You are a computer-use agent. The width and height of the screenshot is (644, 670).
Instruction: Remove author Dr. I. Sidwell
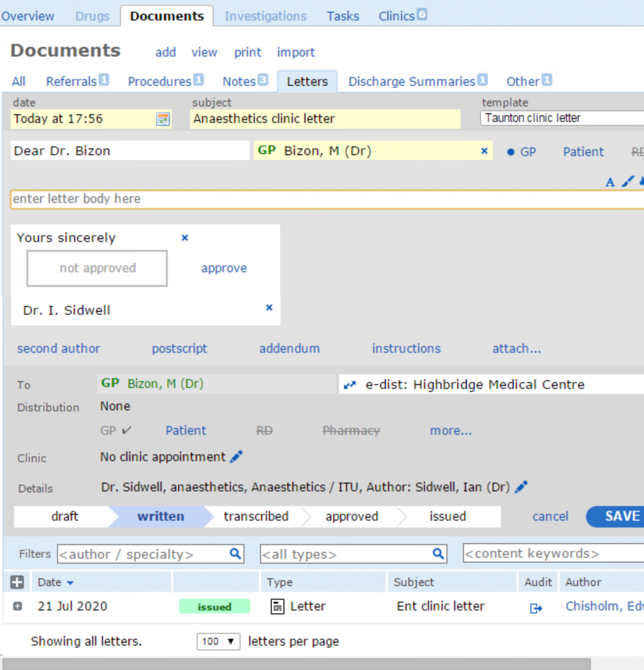[269, 307]
